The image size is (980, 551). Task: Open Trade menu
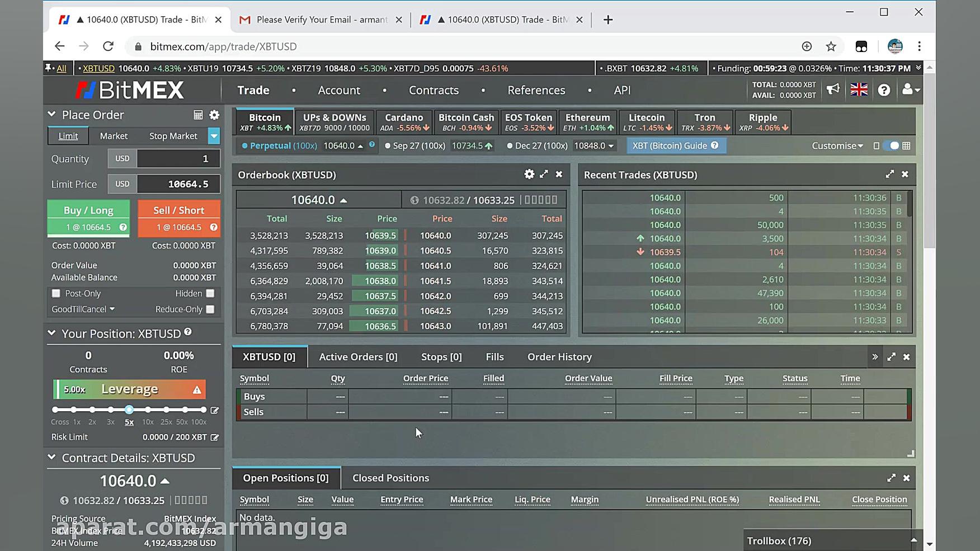pyautogui.click(x=253, y=90)
